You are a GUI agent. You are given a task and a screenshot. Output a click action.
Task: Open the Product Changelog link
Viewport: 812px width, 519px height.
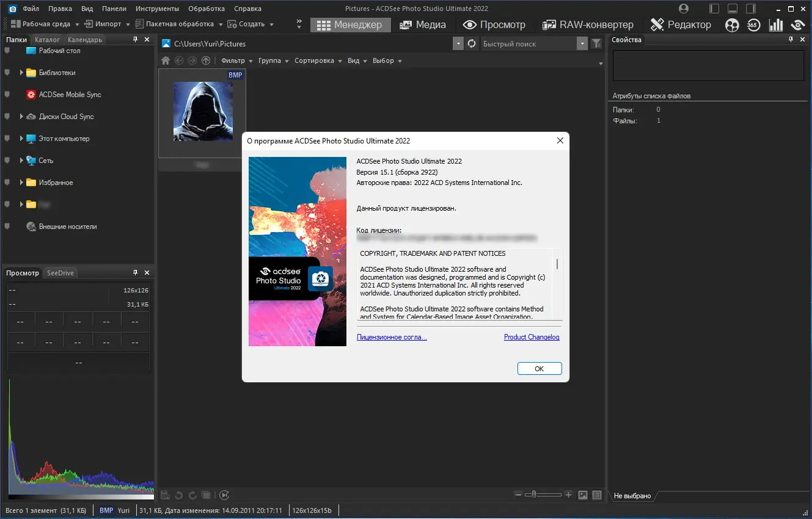[x=531, y=336]
